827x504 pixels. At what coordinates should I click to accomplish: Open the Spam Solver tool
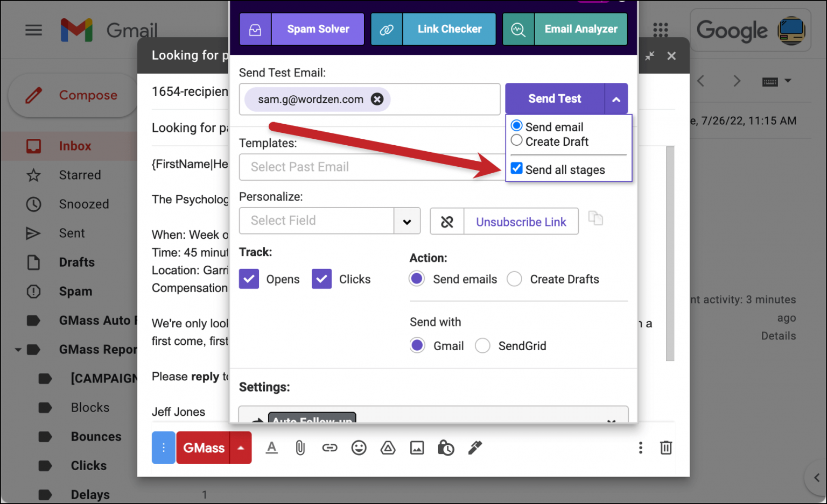tap(318, 29)
